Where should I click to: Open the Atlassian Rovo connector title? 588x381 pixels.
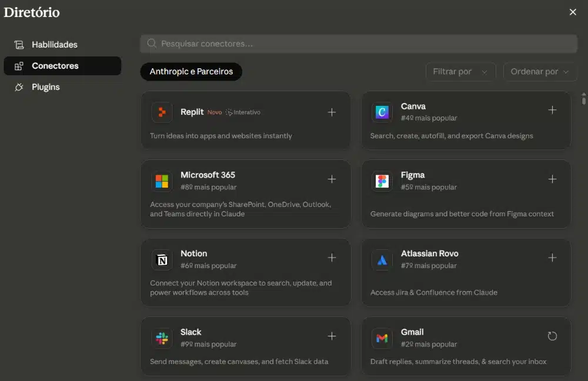(x=429, y=253)
